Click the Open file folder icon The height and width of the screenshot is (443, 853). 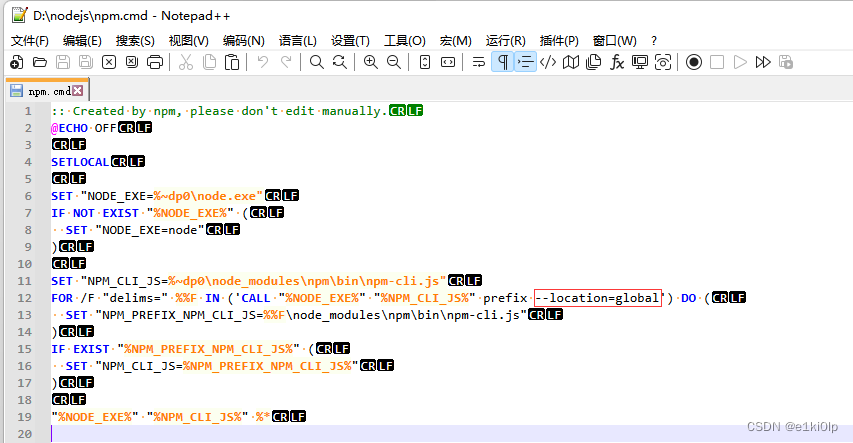pos(40,63)
